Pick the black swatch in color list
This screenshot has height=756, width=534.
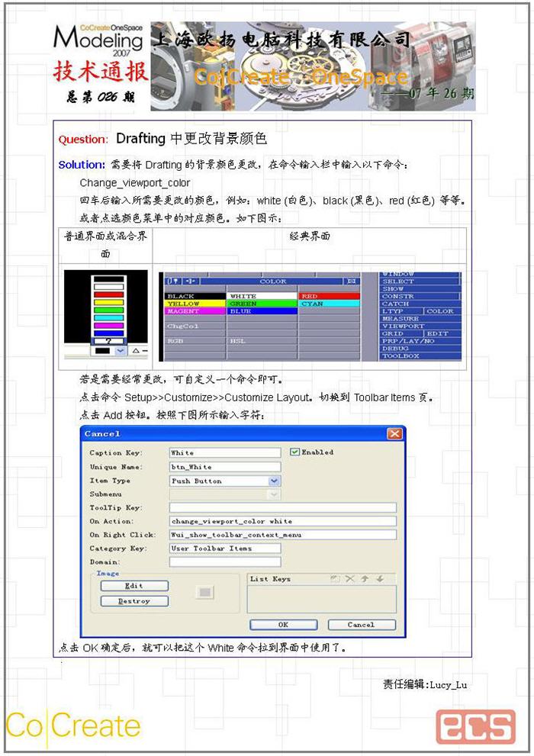(x=108, y=278)
